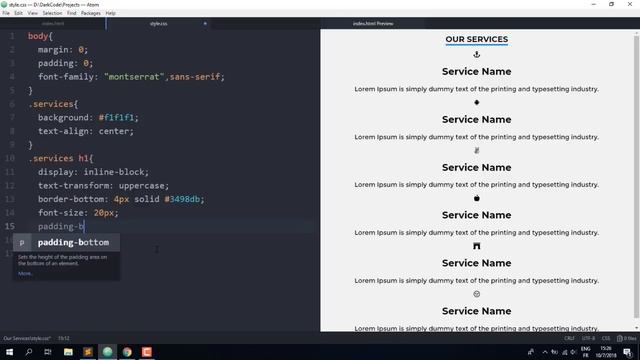
Task: Click the Atom logo in title bar
Action: point(4,4)
